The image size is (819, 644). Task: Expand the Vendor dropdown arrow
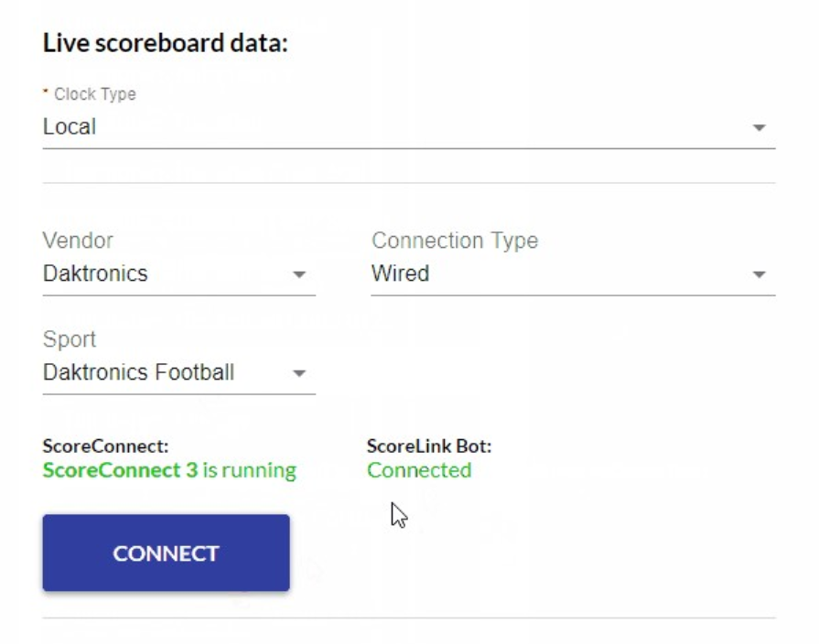(x=299, y=274)
